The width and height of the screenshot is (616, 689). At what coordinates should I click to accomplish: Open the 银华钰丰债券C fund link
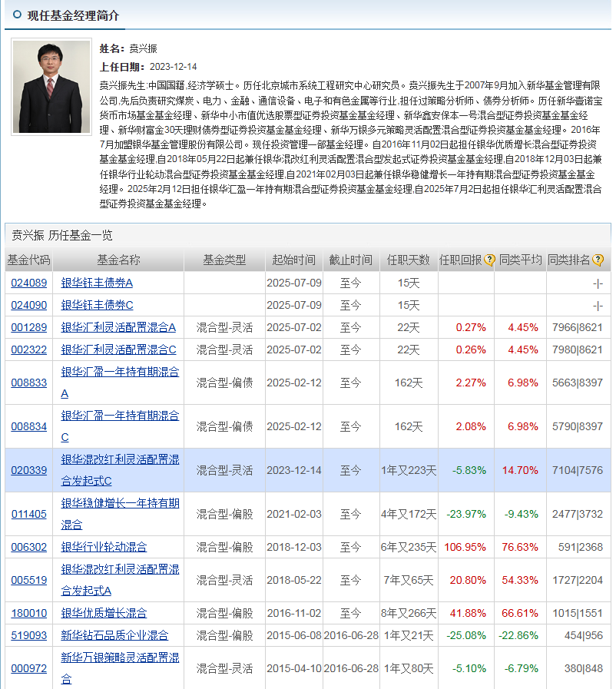coord(97,306)
